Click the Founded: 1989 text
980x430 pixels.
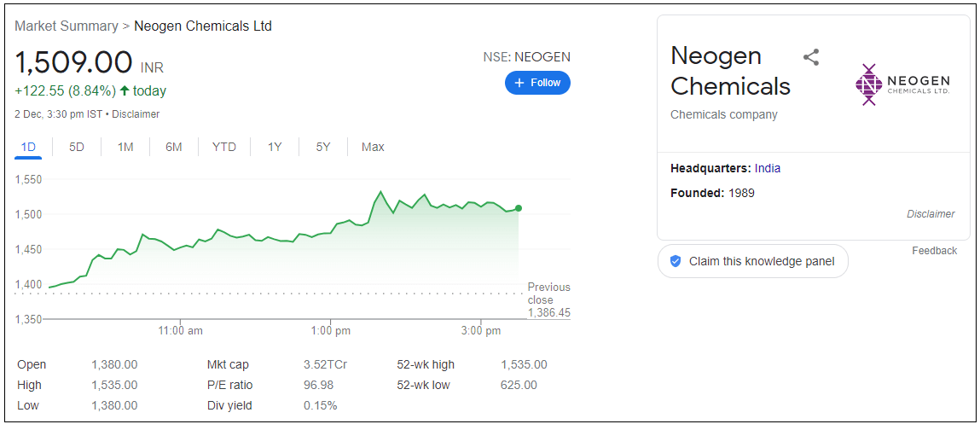coord(712,193)
